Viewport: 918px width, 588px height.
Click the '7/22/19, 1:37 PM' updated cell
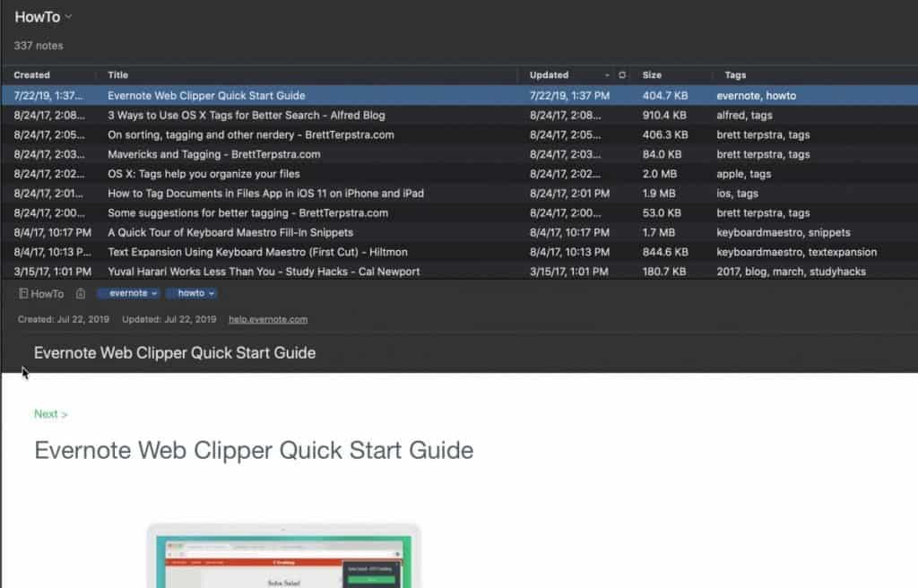coord(569,96)
